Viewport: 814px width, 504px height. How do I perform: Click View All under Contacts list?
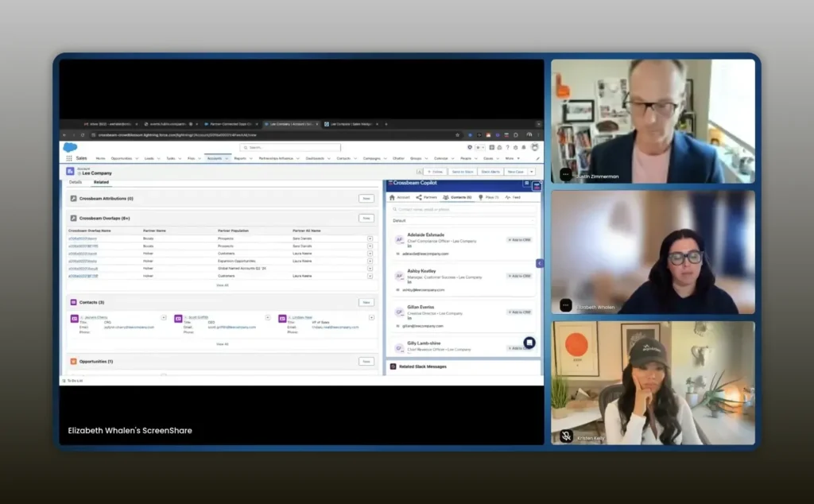click(222, 343)
